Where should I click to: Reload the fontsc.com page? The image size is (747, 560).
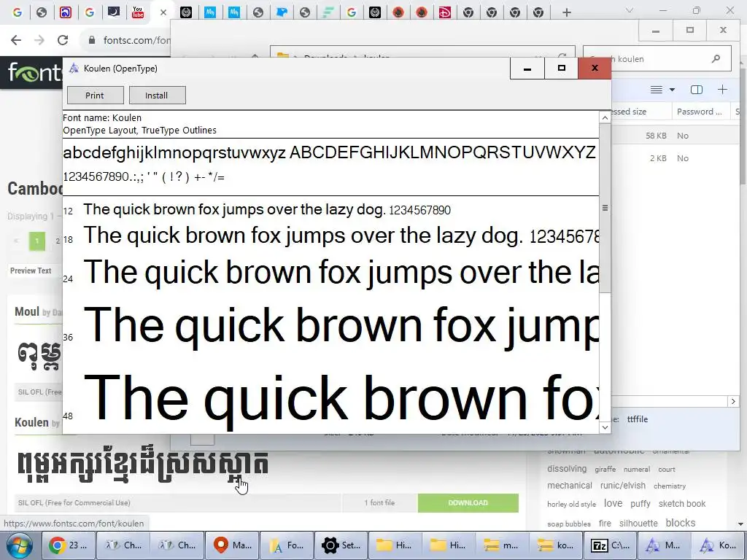63,40
